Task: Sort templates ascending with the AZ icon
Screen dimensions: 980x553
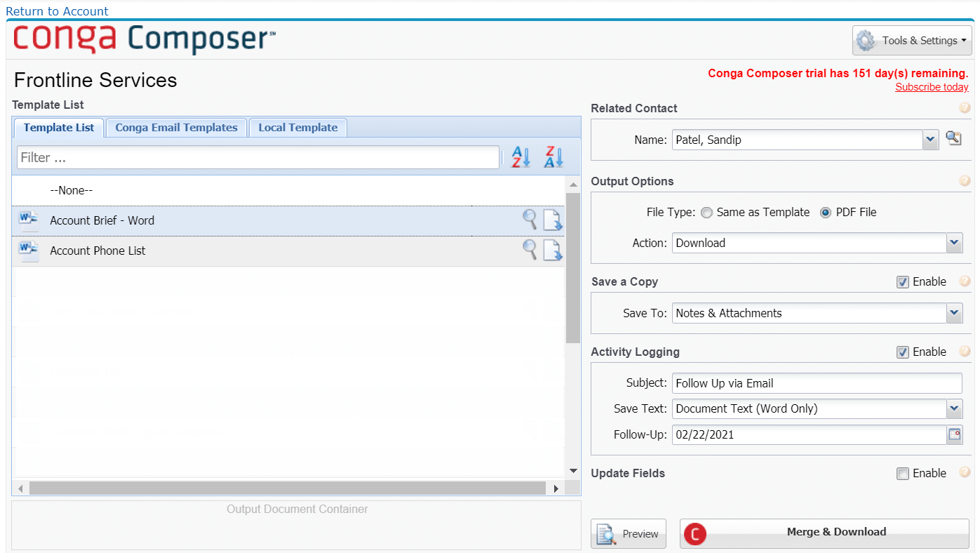Action: click(x=520, y=156)
